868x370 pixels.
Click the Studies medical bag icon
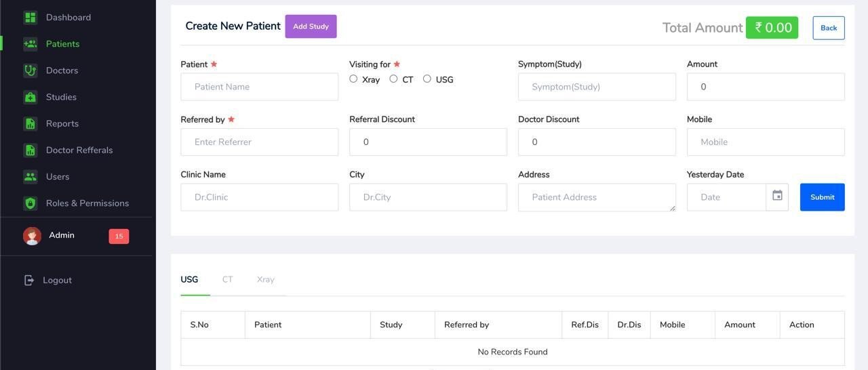[30, 97]
